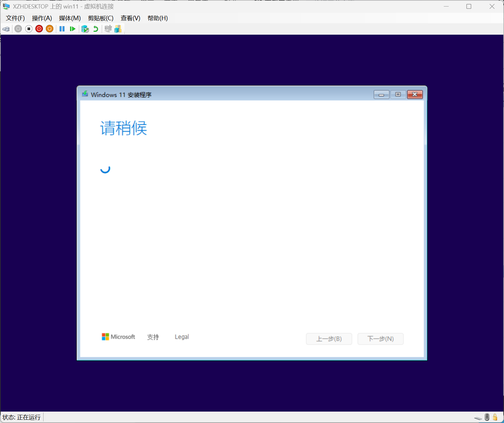Click the 上一步(B) button
The image size is (504, 423).
pyautogui.click(x=329, y=339)
